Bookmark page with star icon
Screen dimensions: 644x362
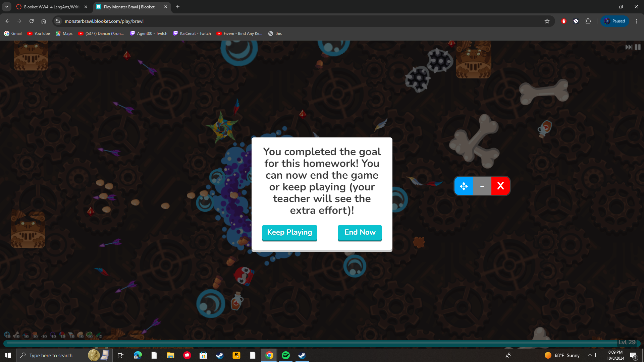tap(547, 21)
